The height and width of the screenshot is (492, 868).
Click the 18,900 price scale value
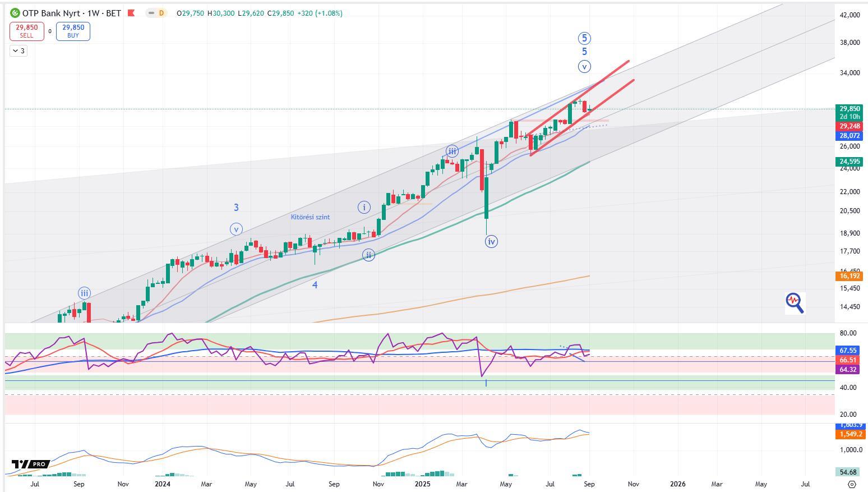850,233
